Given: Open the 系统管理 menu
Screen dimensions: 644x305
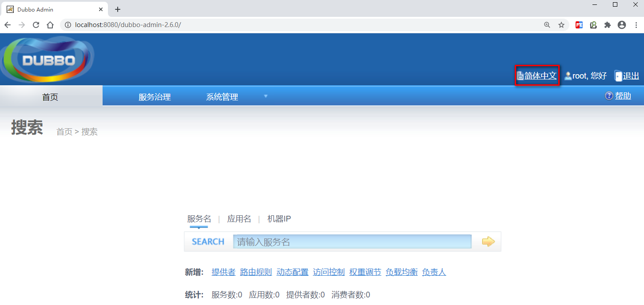Looking at the screenshot, I should tap(222, 97).
